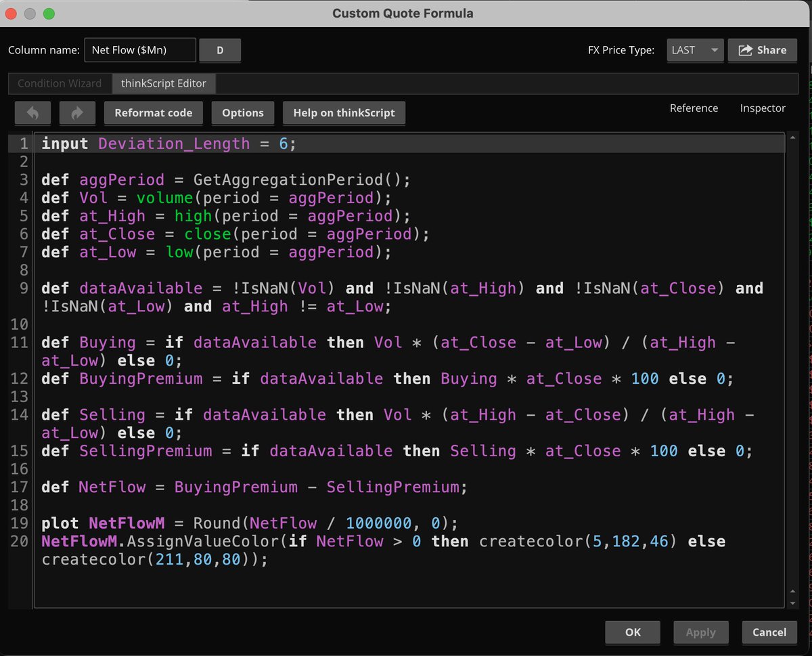Click the green low keyword in line 7

tap(179, 253)
